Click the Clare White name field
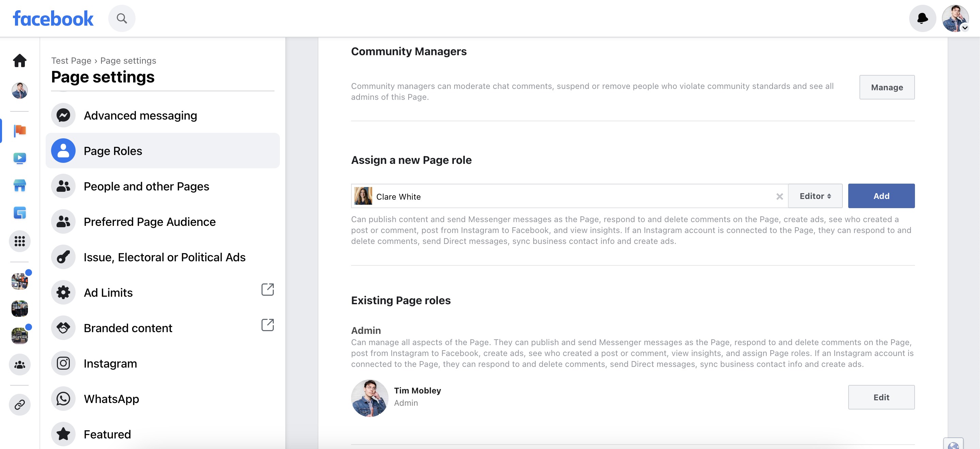Viewport: 980px width, 449px height. coord(569,196)
